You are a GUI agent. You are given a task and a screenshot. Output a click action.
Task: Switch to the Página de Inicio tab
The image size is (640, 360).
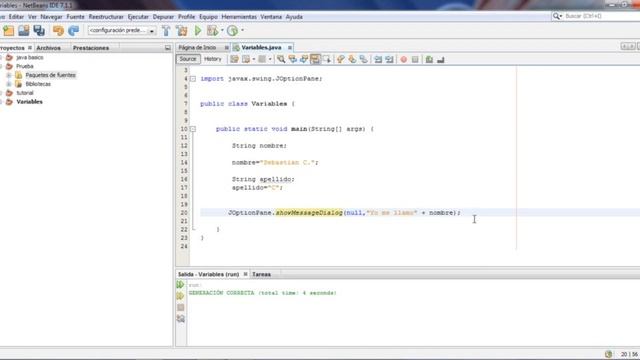pyautogui.click(x=198, y=48)
